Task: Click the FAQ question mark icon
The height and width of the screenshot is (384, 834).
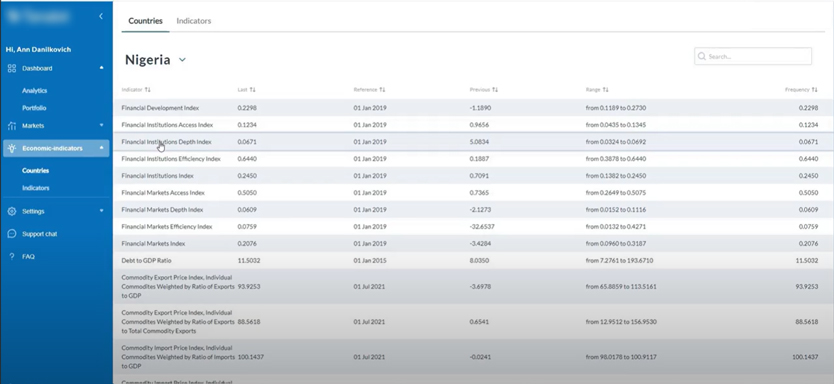Action: (12, 256)
